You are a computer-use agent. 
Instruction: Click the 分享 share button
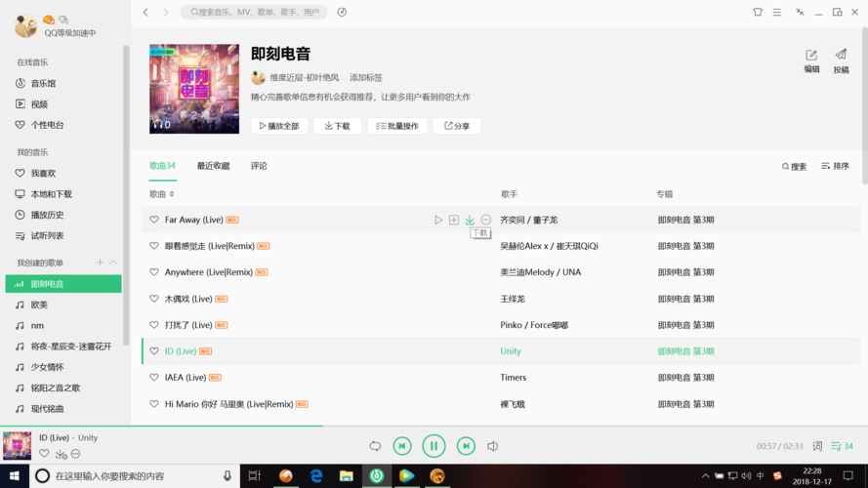pos(457,126)
